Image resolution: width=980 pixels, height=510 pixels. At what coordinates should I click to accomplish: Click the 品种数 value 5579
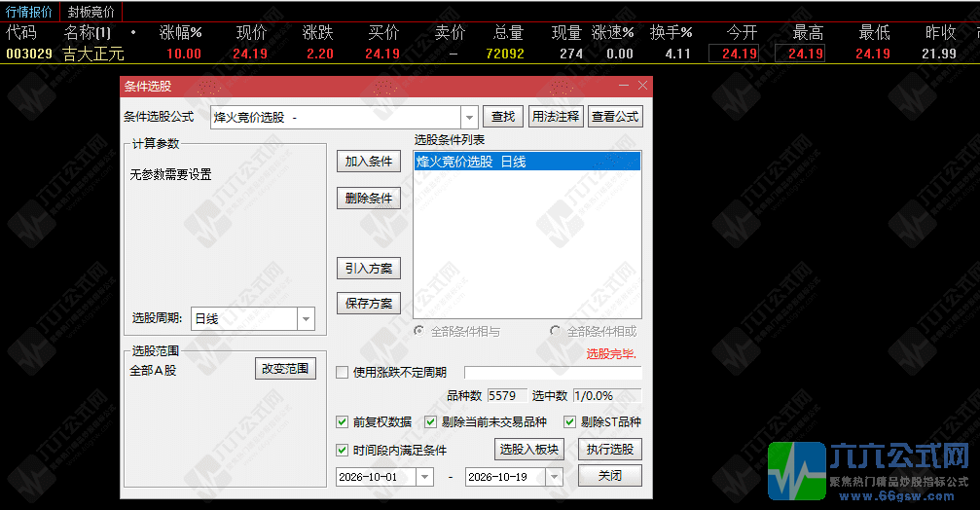(507, 395)
